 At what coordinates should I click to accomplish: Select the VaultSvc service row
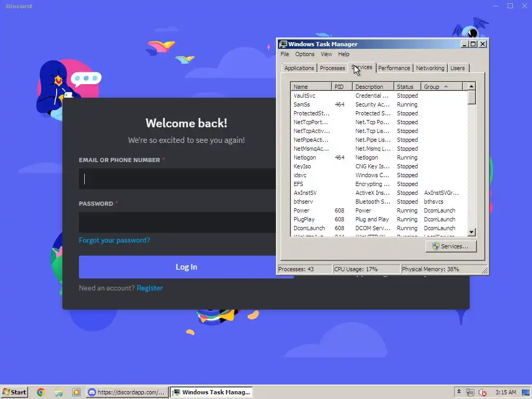[379, 96]
